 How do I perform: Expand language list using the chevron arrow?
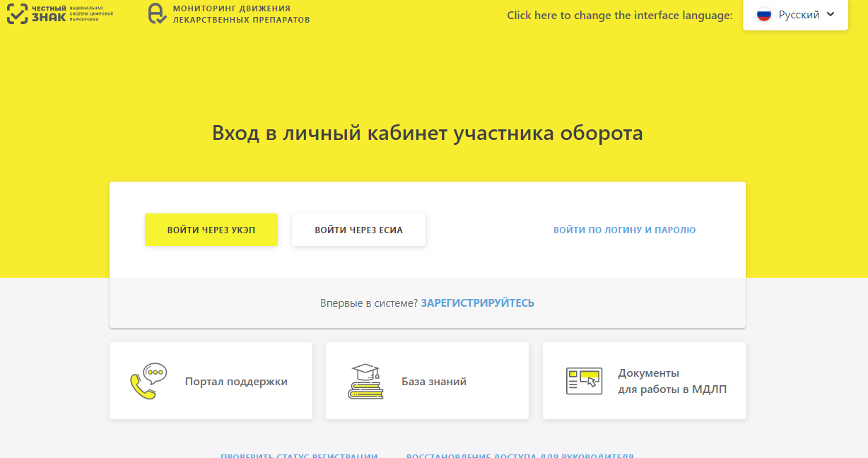(x=831, y=14)
